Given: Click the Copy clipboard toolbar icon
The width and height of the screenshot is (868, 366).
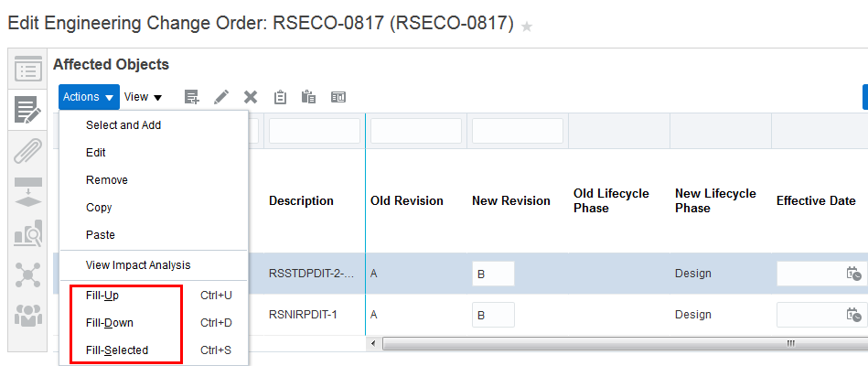Looking at the screenshot, I should [281, 97].
